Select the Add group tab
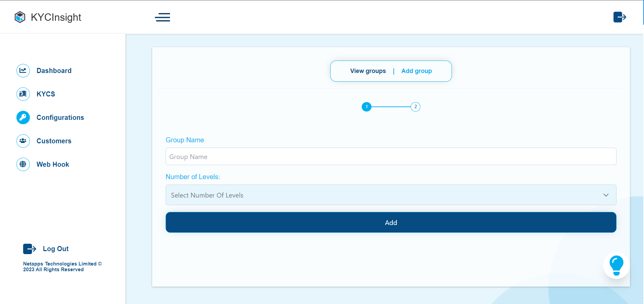Viewport: 644px width, 304px height. coord(417,71)
